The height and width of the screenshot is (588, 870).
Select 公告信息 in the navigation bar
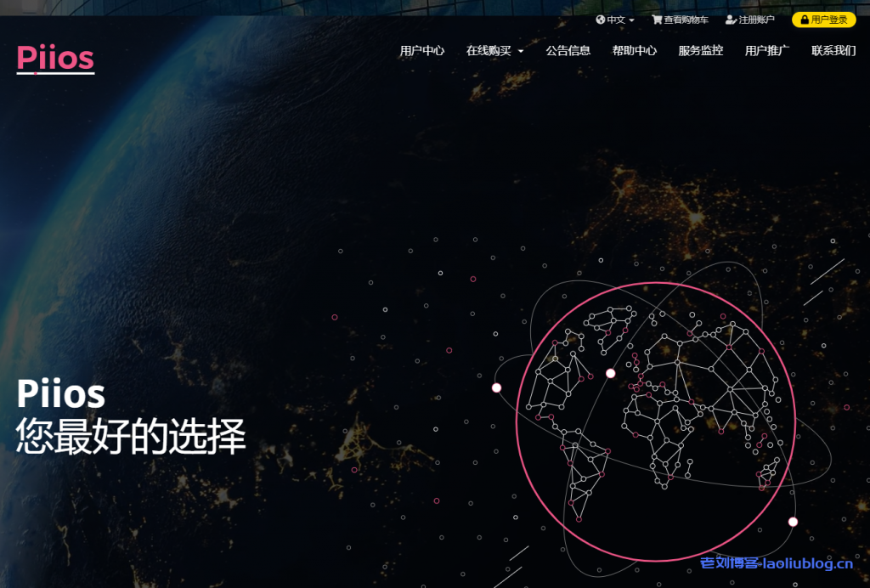(568, 50)
